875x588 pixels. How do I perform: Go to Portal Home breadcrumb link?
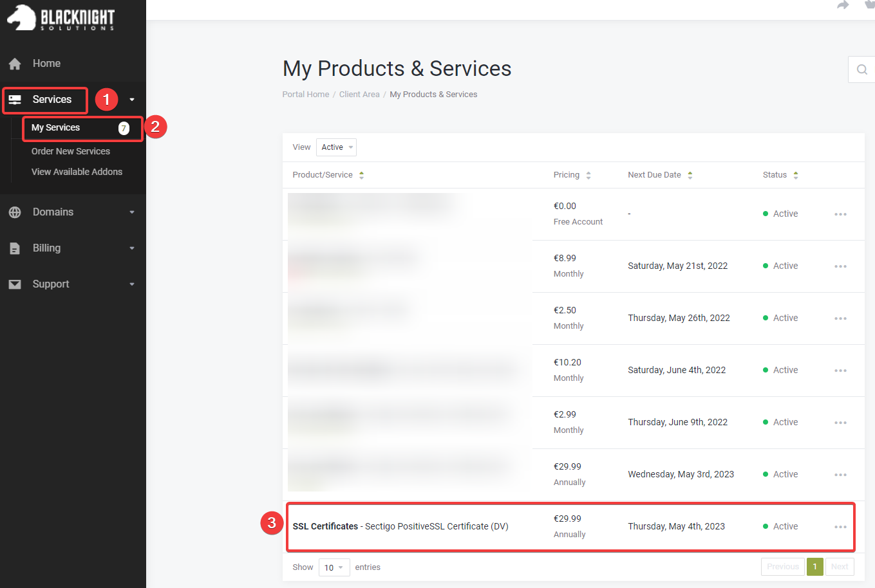[306, 95]
